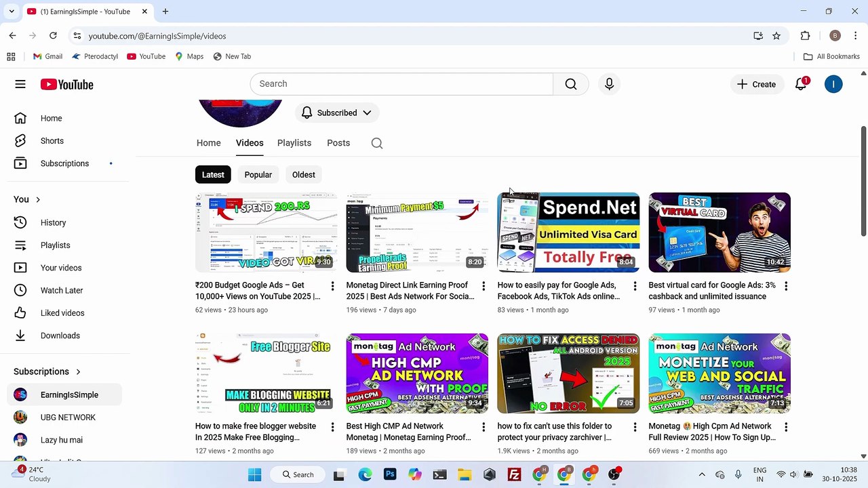Open options for can't use this folder video
868x488 pixels.
tap(635, 428)
